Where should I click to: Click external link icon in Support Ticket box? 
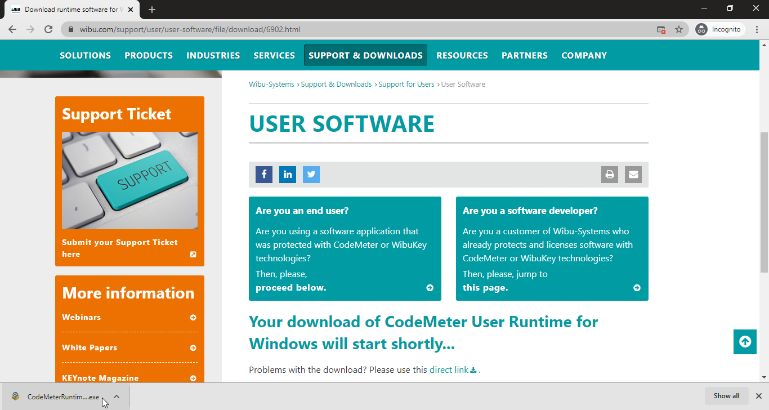pyautogui.click(x=193, y=254)
